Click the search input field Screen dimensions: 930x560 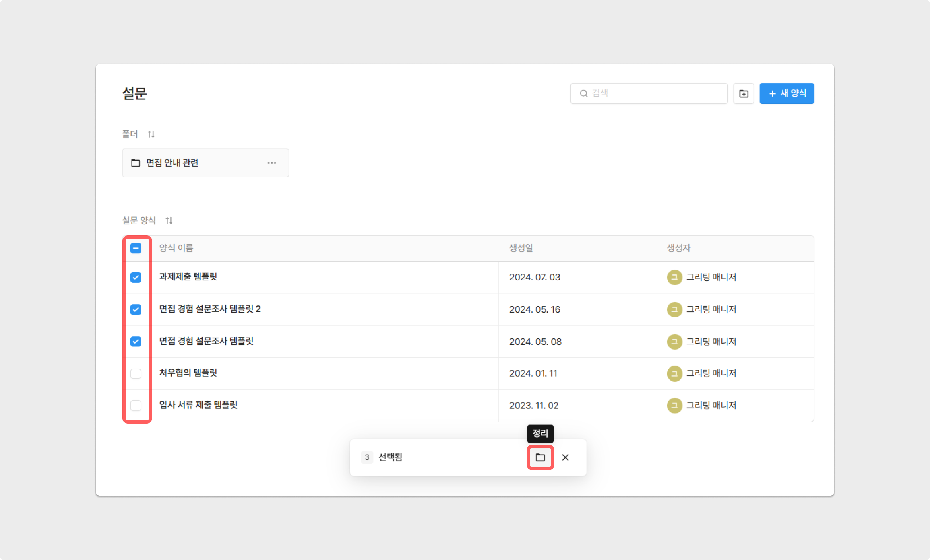[x=650, y=94]
